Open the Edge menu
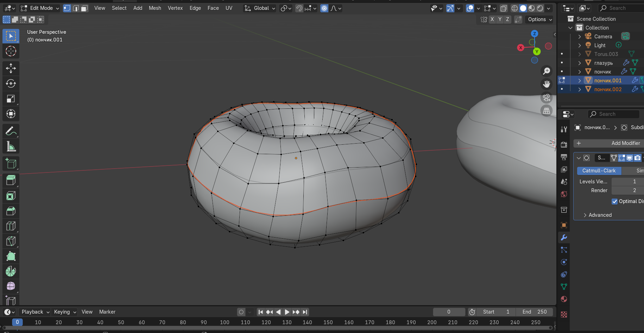The height and width of the screenshot is (333, 644). coord(195,8)
